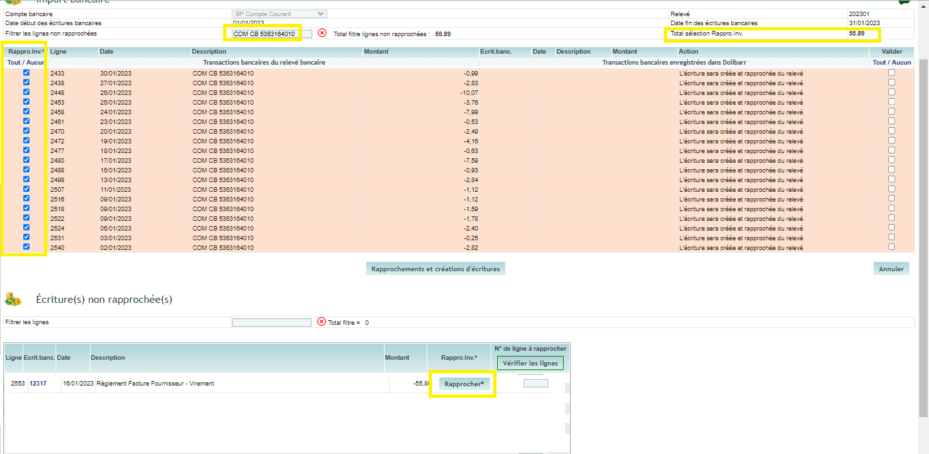Viewport: 929px width, 454px height.
Task: Focus the lower 'Filtrer les lignes' input field
Action: [271, 322]
